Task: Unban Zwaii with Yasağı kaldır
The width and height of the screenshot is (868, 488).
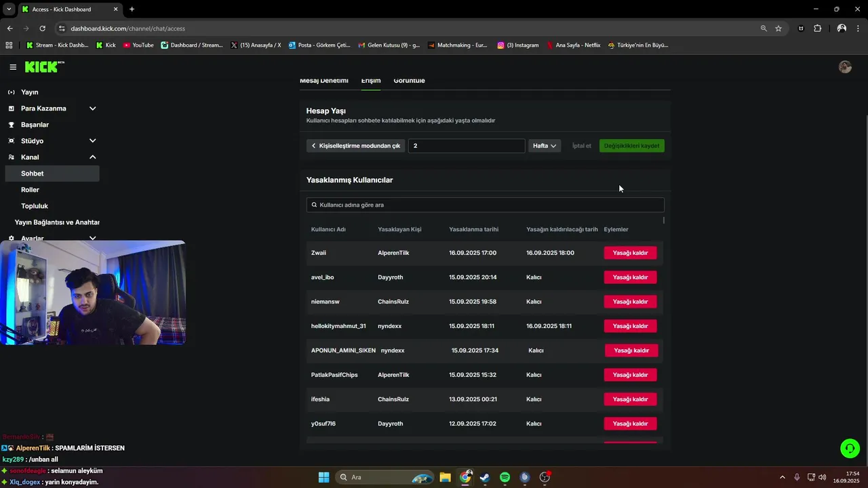Action: coord(631,253)
